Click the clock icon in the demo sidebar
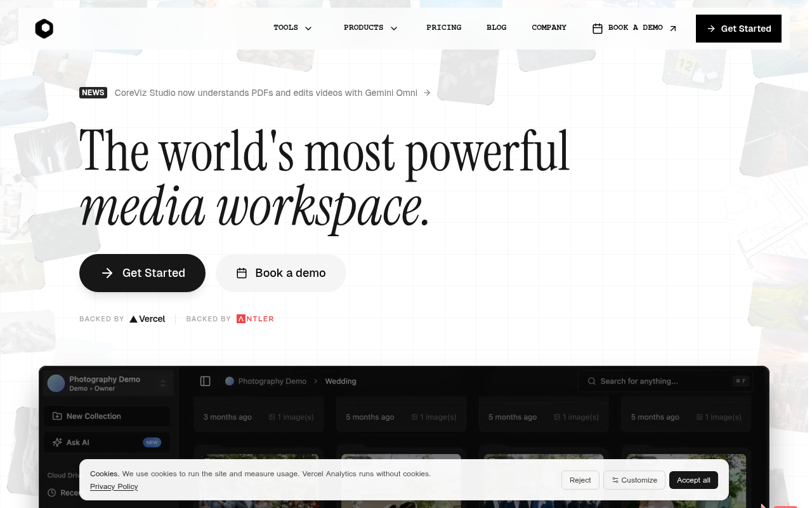 coord(52,493)
